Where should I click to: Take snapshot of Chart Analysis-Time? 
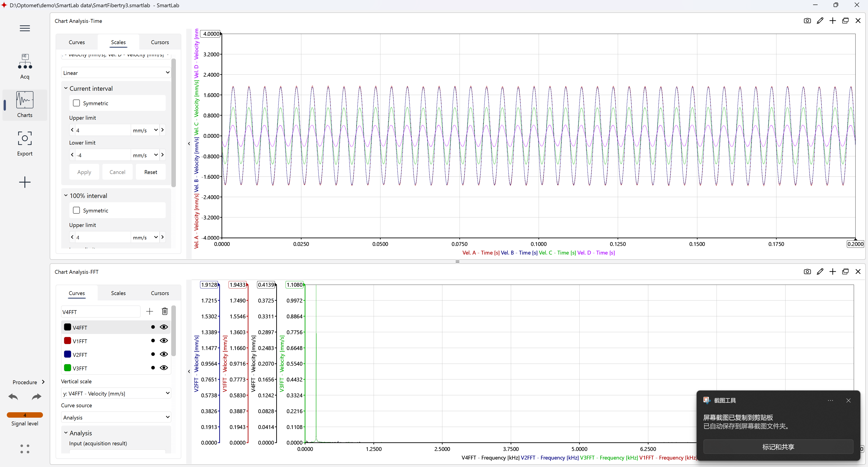[x=807, y=21]
